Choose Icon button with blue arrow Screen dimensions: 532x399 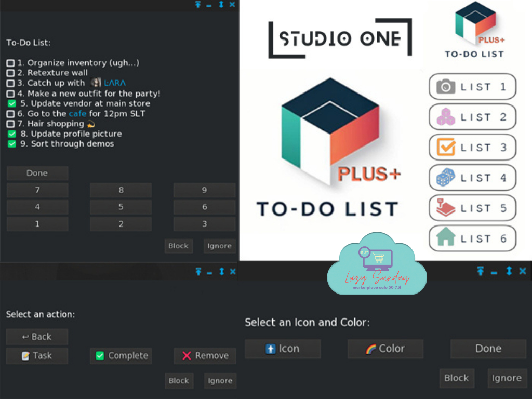coord(283,349)
